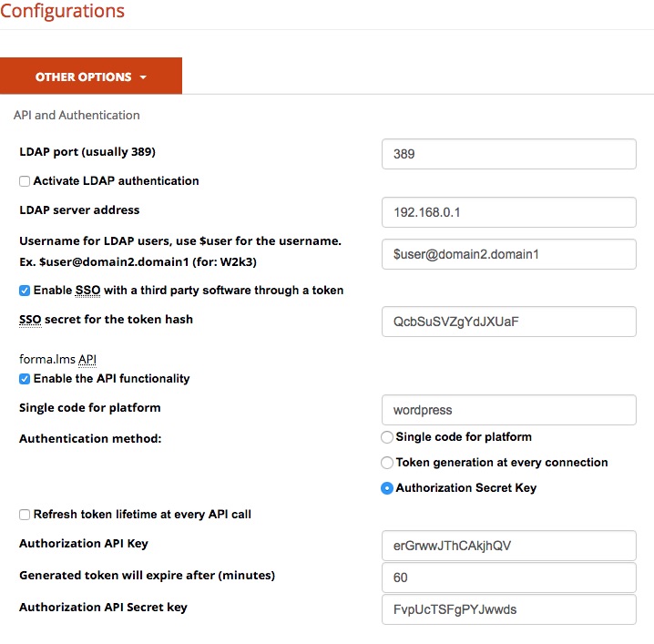The width and height of the screenshot is (654, 644).
Task: Edit the LDAP username pattern field
Action: (508, 254)
